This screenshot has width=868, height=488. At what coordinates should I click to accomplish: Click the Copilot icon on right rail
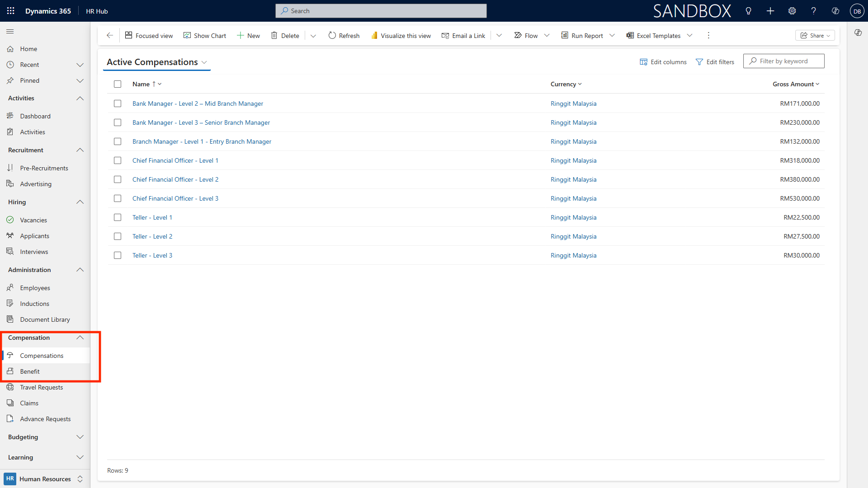coord(858,33)
